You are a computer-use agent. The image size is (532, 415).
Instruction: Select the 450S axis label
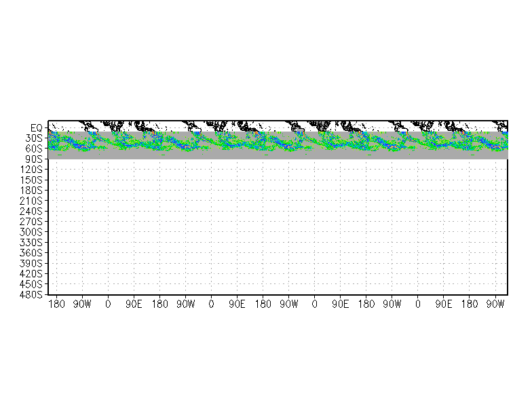pyautogui.click(x=31, y=285)
